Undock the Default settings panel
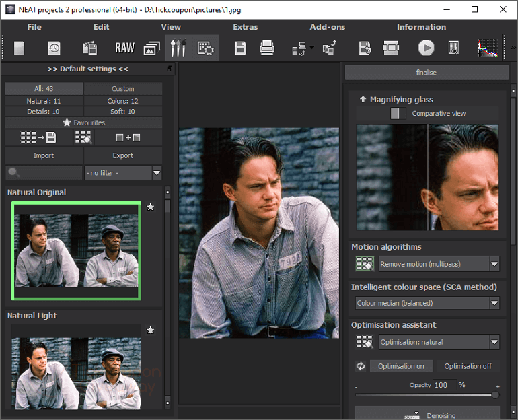This screenshot has height=420, width=518. click(170, 69)
